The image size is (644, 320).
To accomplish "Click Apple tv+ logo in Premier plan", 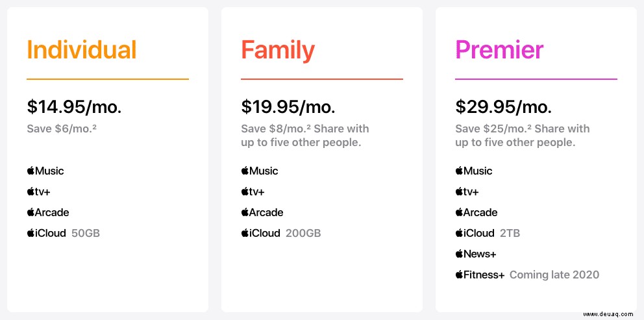I will (467, 191).
